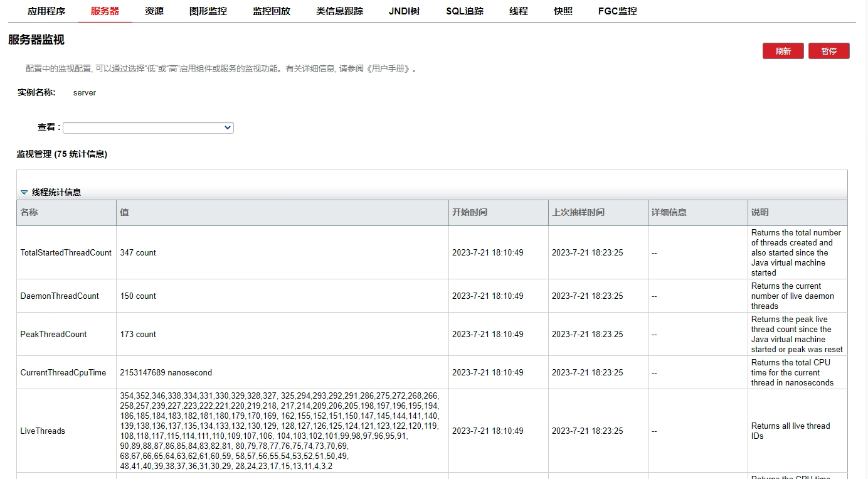Go to the 线程 tab
868x479 pixels.
click(x=519, y=11)
